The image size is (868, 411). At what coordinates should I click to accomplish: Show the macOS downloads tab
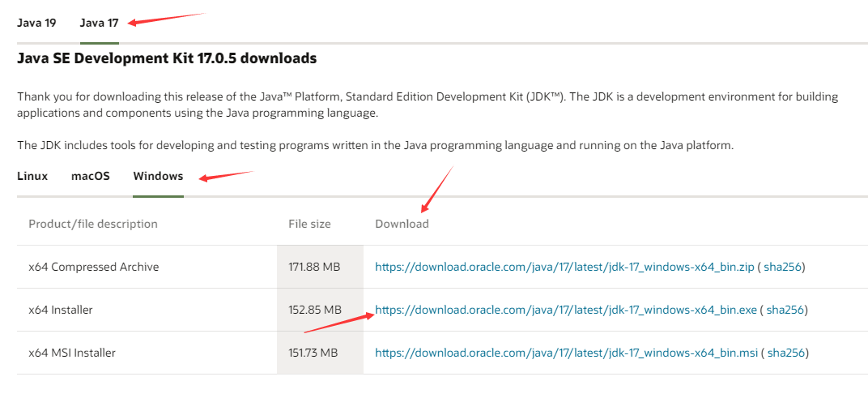(91, 176)
